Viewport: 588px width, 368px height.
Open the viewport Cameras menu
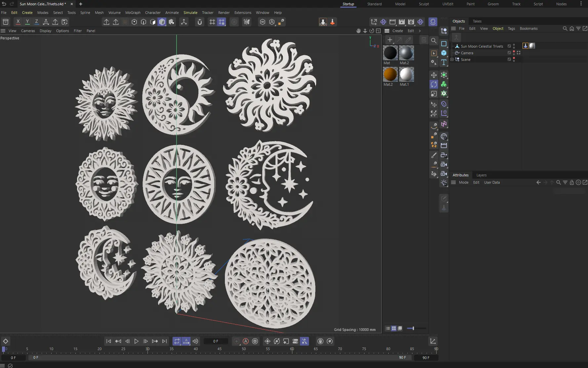point(28,31)
